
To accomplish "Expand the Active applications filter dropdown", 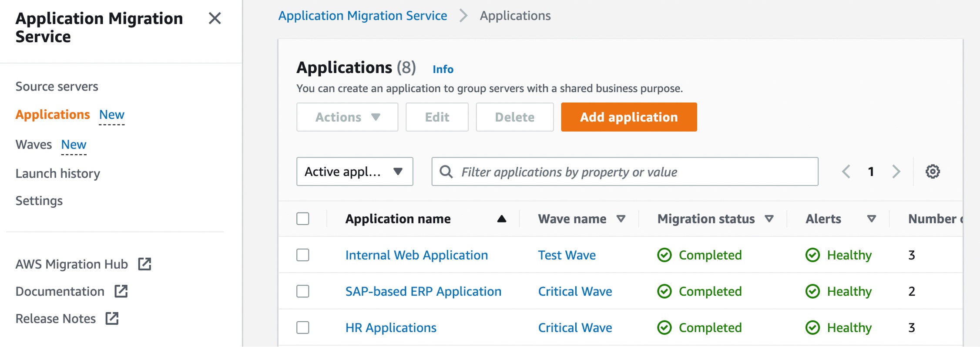I will [355, 172].
